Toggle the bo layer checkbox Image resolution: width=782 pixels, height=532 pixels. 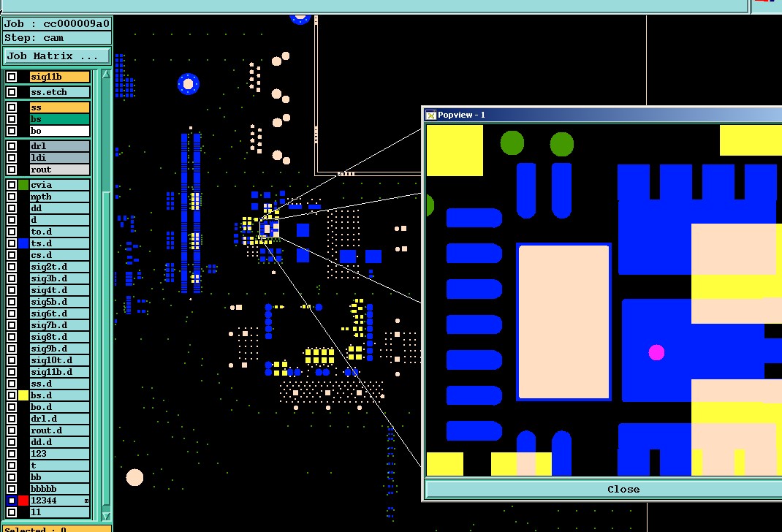point(12,131)
